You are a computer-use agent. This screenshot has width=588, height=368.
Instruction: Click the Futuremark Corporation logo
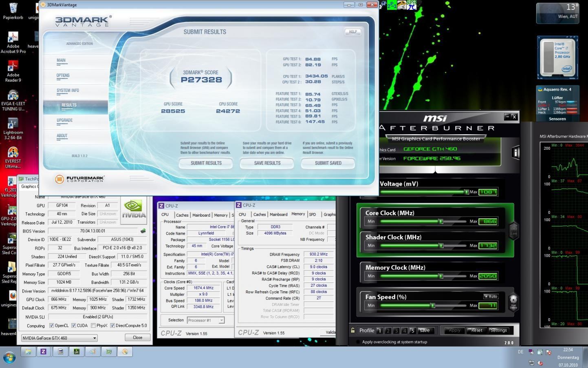(x=80, y=179)
